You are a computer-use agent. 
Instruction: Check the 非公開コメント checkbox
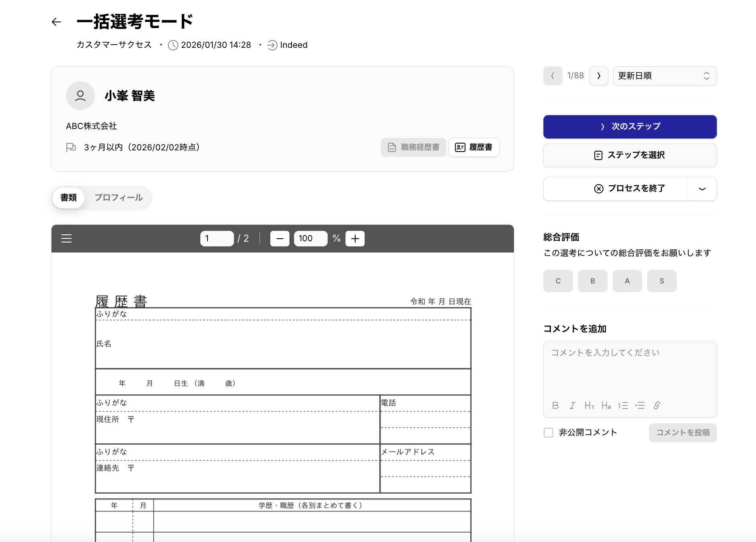[549, 433]
